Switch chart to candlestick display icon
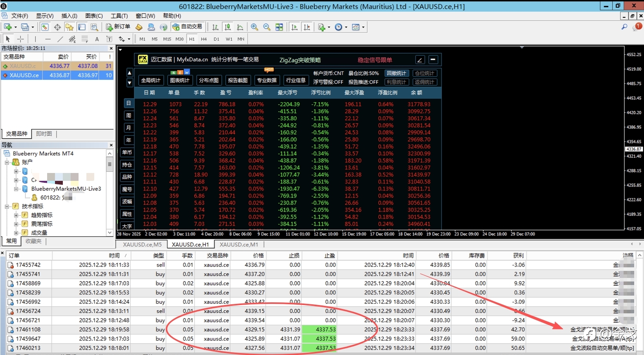This screenshot has width=644, height=355. tap(227, 27)
